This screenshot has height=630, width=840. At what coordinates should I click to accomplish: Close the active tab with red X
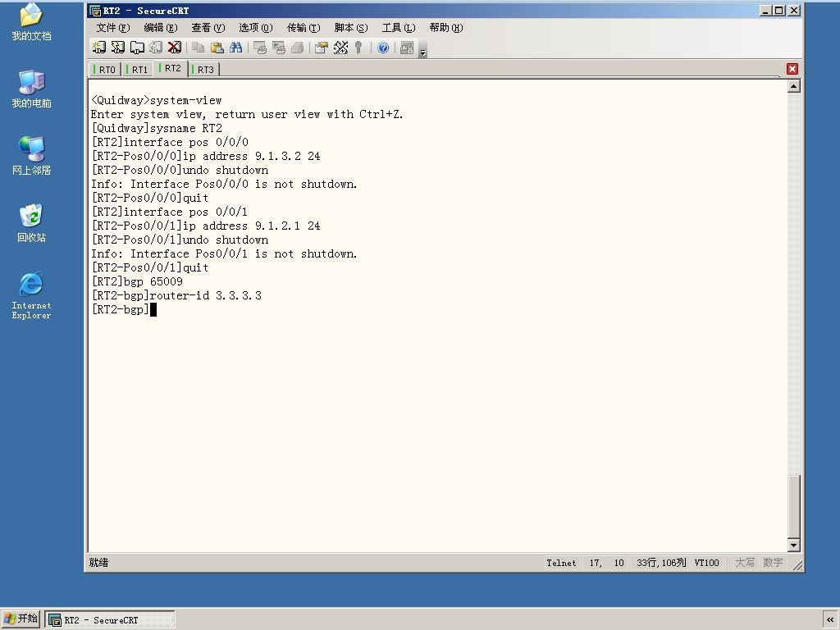coord(792,69)
